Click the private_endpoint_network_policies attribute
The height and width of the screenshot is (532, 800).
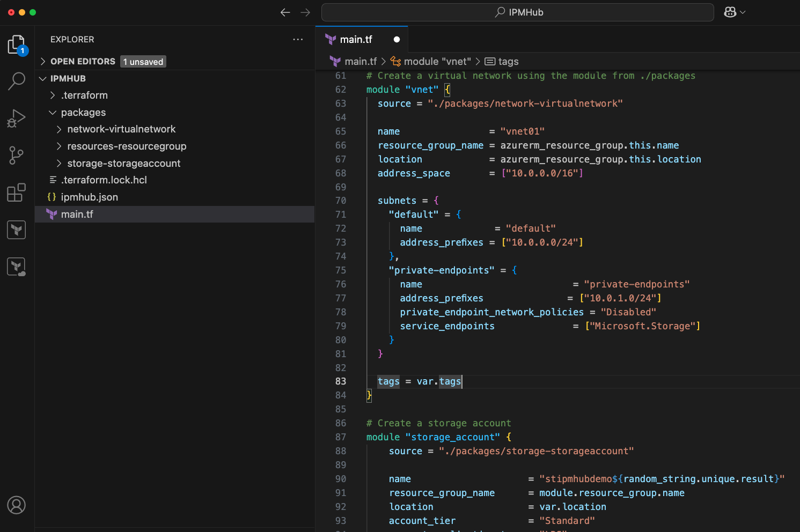tap(491, 312)
